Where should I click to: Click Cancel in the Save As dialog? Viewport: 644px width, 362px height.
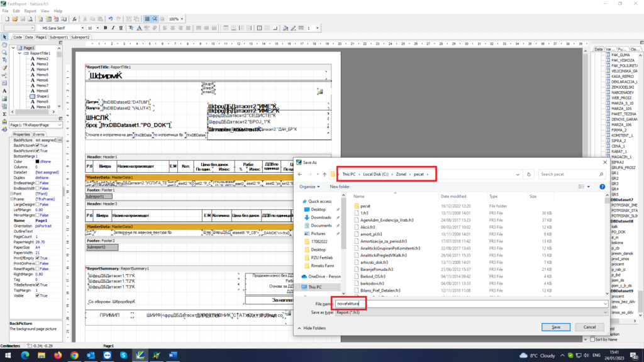(589, 327)
